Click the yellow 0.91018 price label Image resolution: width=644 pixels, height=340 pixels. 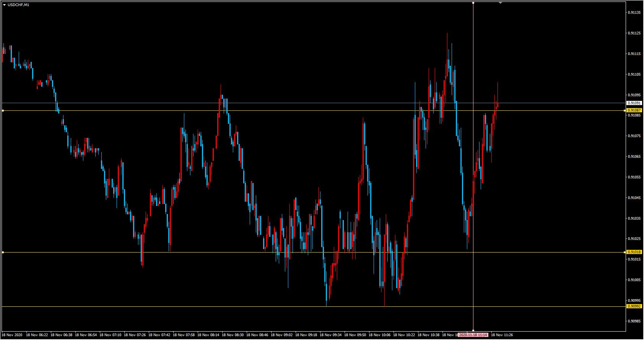[x=634, y=252]
